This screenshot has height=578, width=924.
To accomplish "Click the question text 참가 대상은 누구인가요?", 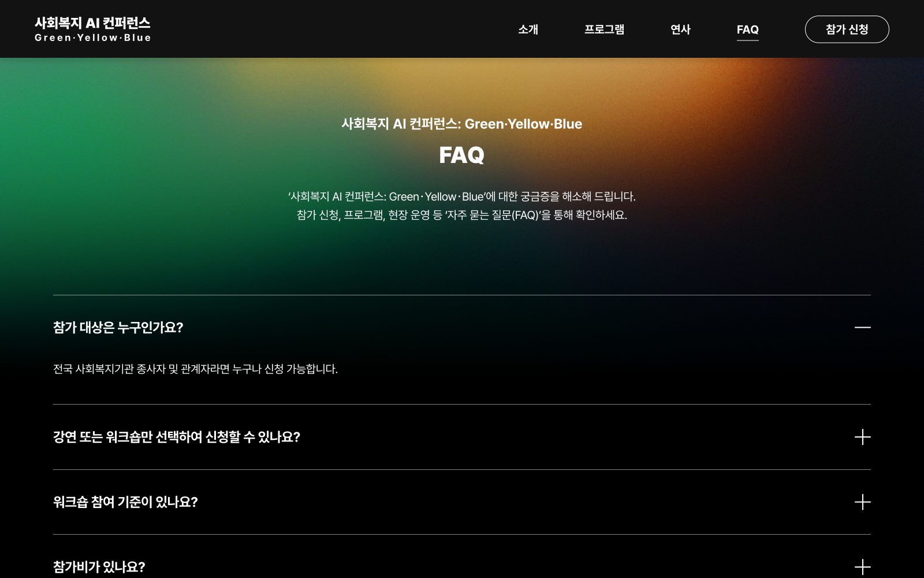I will click(118, 328).
